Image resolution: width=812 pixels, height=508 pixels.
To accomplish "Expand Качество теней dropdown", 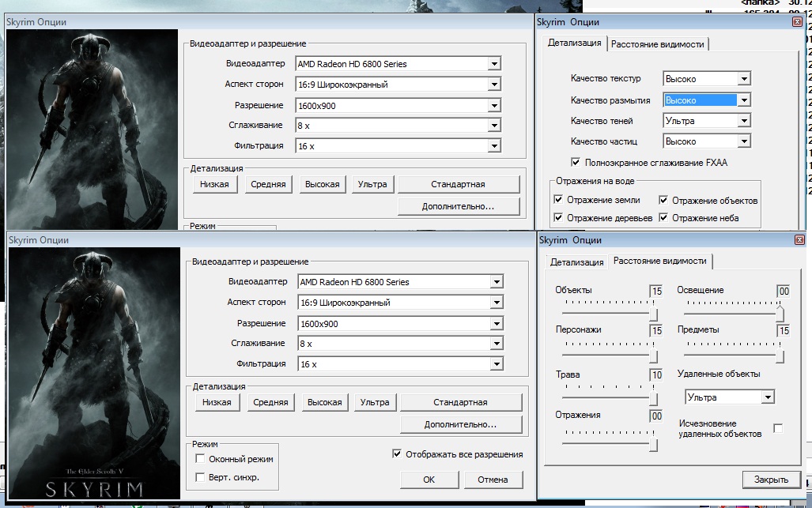I will [743, 121].
